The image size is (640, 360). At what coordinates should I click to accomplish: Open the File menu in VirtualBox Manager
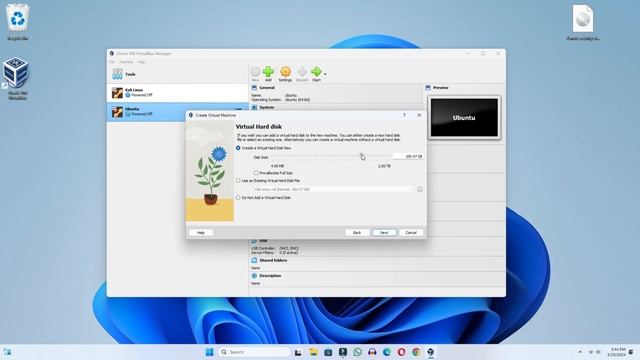(112, 62)
